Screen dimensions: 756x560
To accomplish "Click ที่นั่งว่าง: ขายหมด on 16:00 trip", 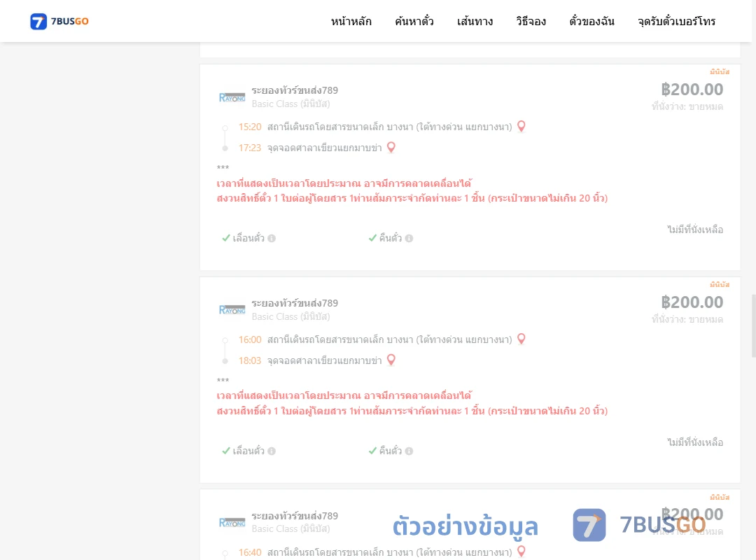I will (x=687, y=319).
